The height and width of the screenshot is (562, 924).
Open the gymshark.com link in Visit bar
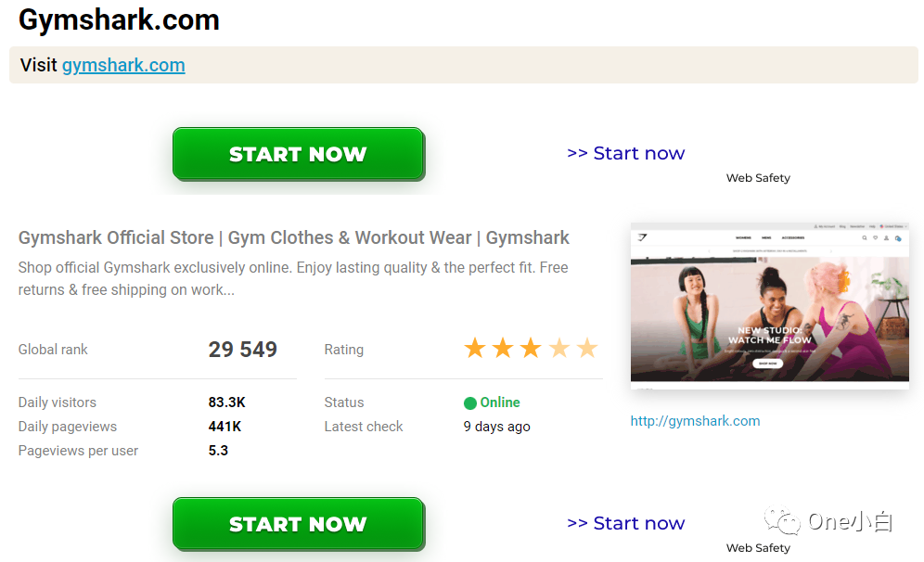tap(123, 65)
